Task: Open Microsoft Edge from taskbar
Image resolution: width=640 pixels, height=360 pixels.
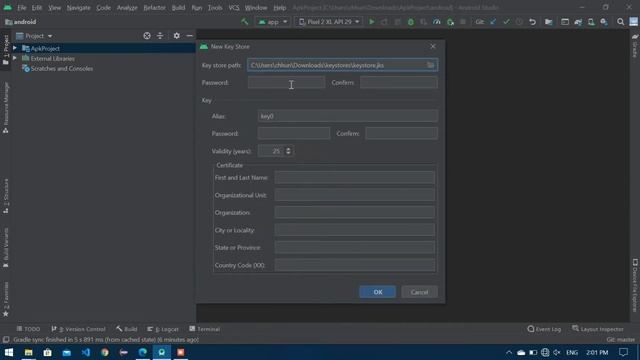Action: click(142, 352)
